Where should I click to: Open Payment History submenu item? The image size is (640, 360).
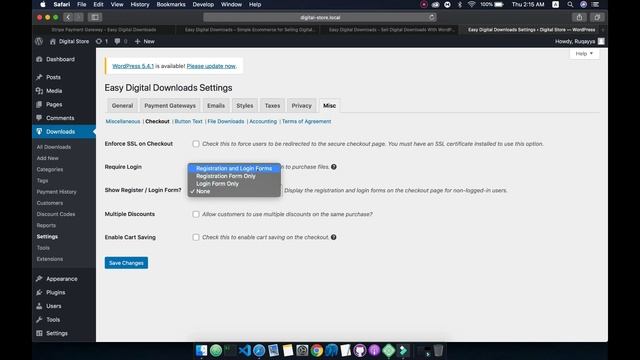click(x=56, y=192)
